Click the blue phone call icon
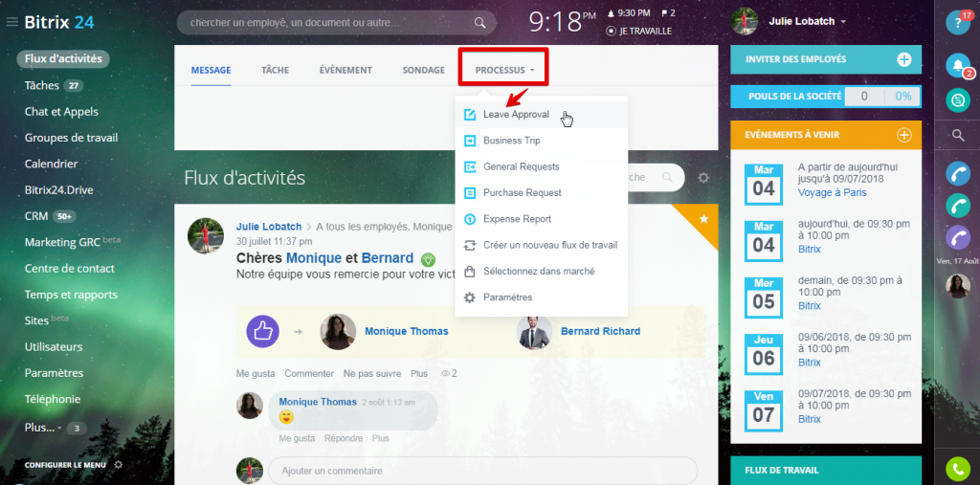 (957, 174)
